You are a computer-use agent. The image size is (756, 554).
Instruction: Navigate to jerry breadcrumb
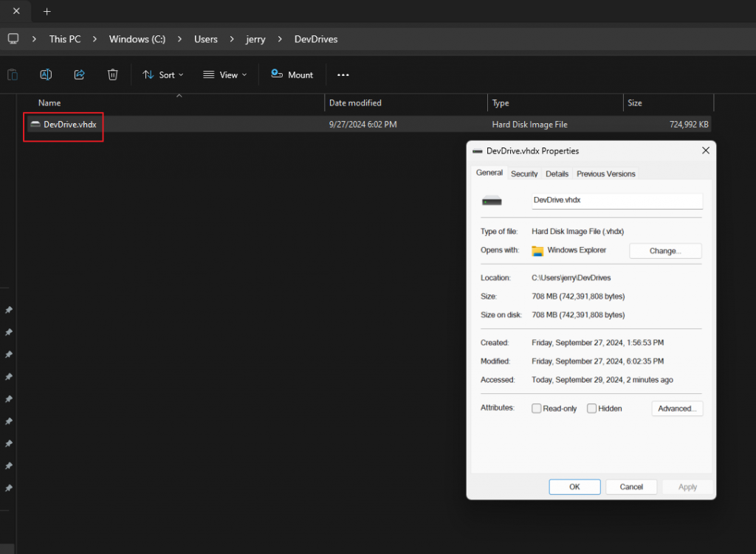click(255, 39)
